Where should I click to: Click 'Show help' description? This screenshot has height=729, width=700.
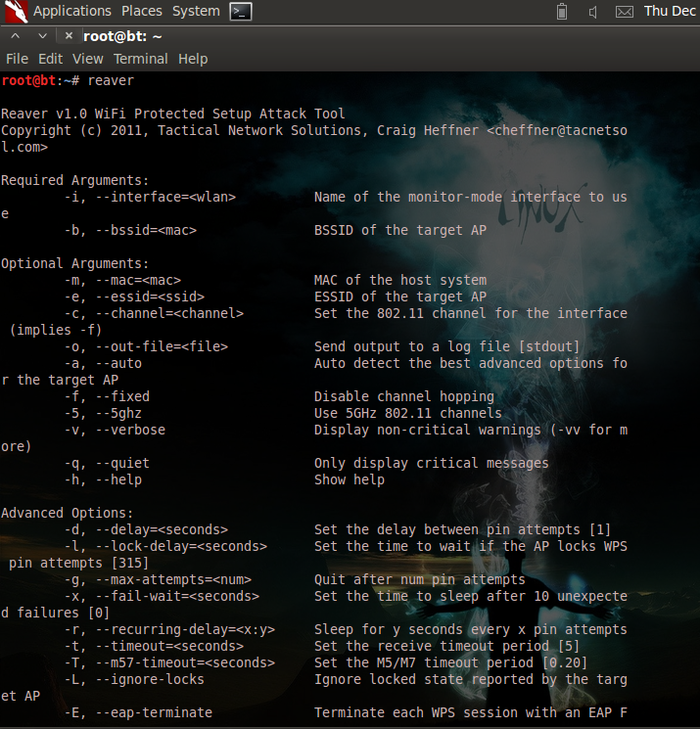pyautogui.click(x=350, y=479)
